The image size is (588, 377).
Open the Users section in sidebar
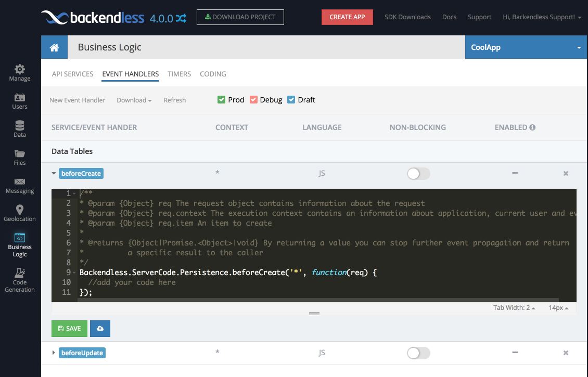pos(19,101)
